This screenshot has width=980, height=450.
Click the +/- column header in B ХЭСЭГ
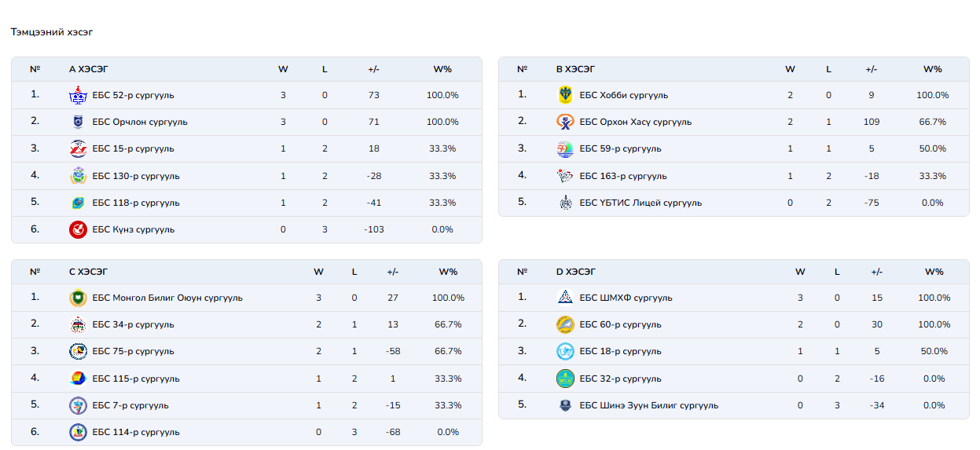point(872,69)
